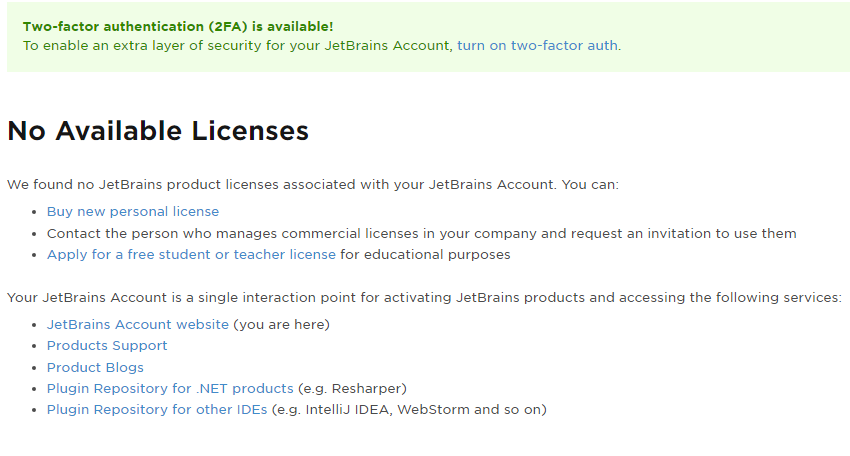Select the No Available Licenses heading

point(158,131)
